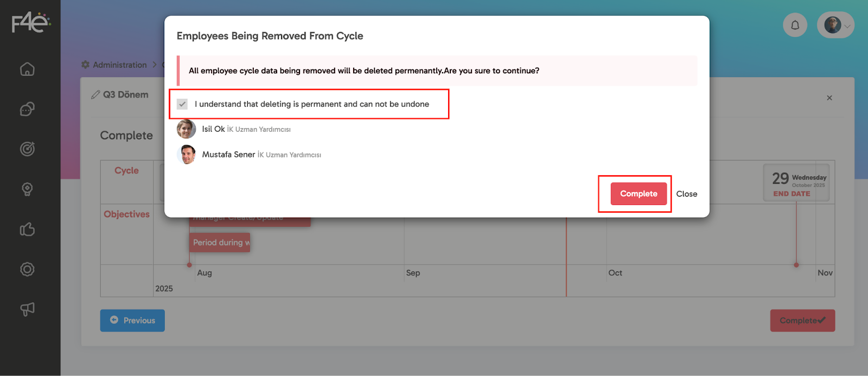Click Administration in the breadcrumb
The height and width of the screenshot is (376, 868).
click(x=119, y=65)
